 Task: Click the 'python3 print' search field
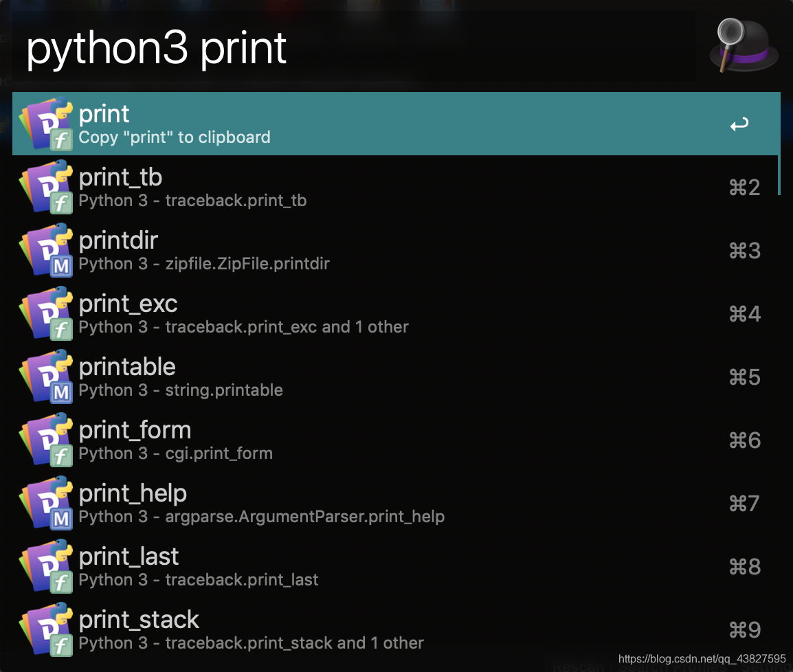[353, 47]
